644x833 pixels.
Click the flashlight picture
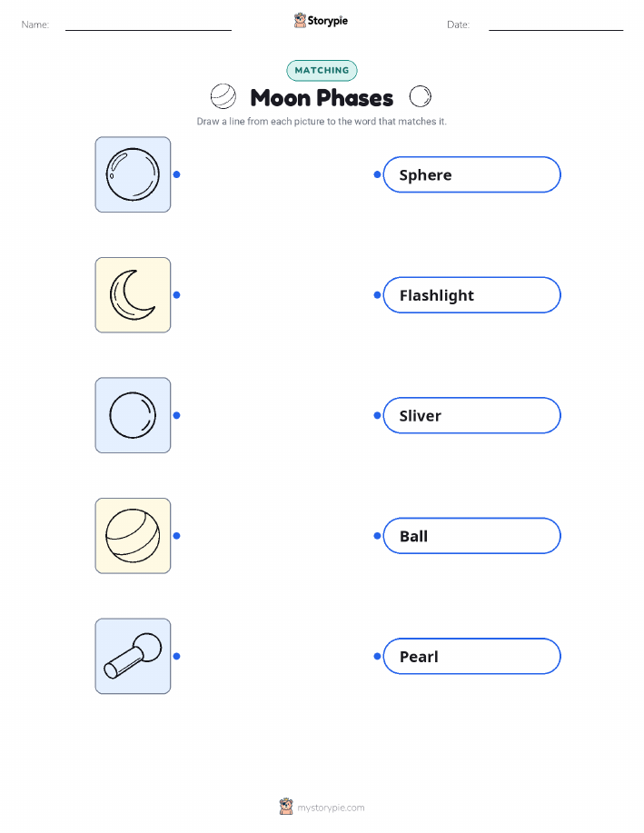click(x=133, y=656)
